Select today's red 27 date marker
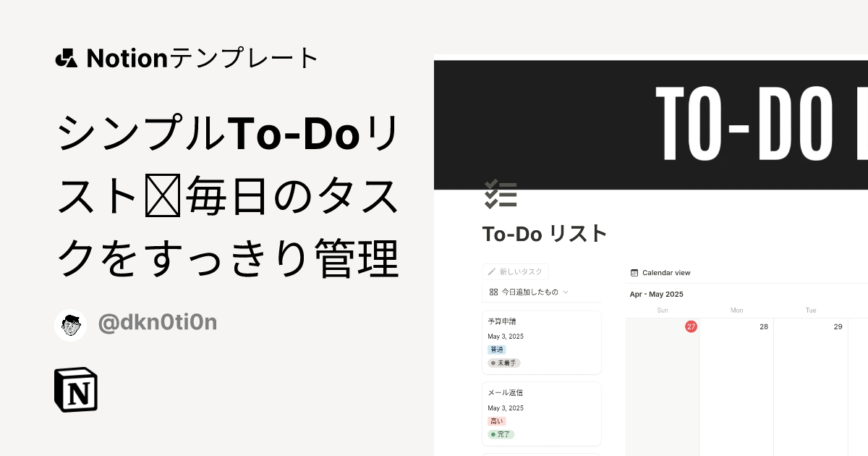The width and height of the screenshot is (868, 456). coord(691,326)
